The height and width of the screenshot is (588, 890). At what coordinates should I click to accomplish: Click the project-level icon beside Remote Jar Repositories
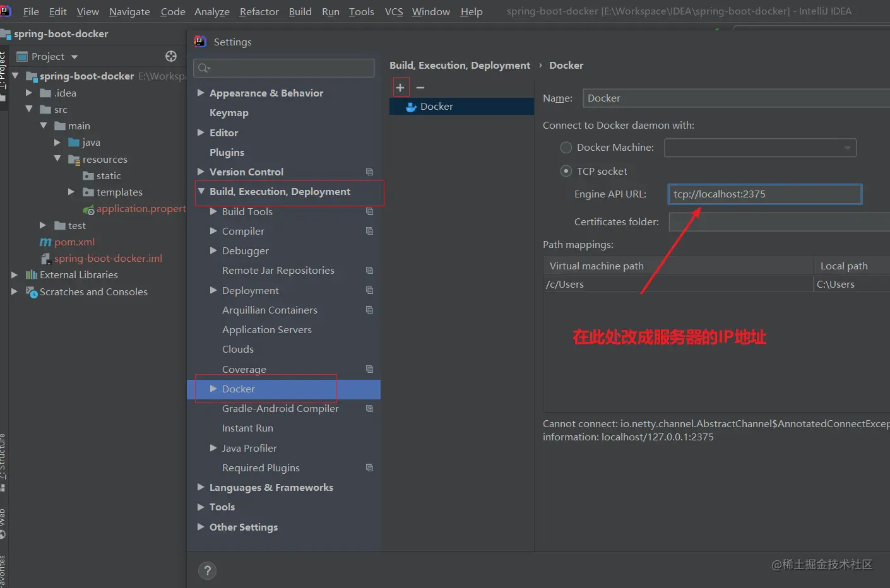click(x=370, y=270)
